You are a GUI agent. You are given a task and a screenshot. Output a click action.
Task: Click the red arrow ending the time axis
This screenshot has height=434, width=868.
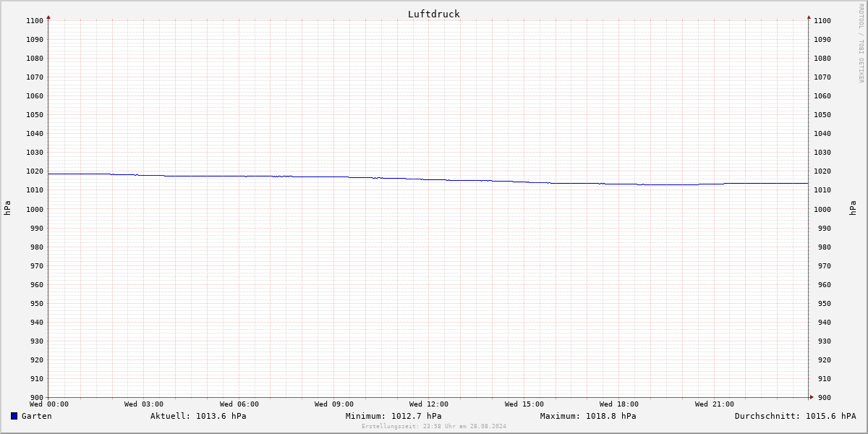[812, 396]
